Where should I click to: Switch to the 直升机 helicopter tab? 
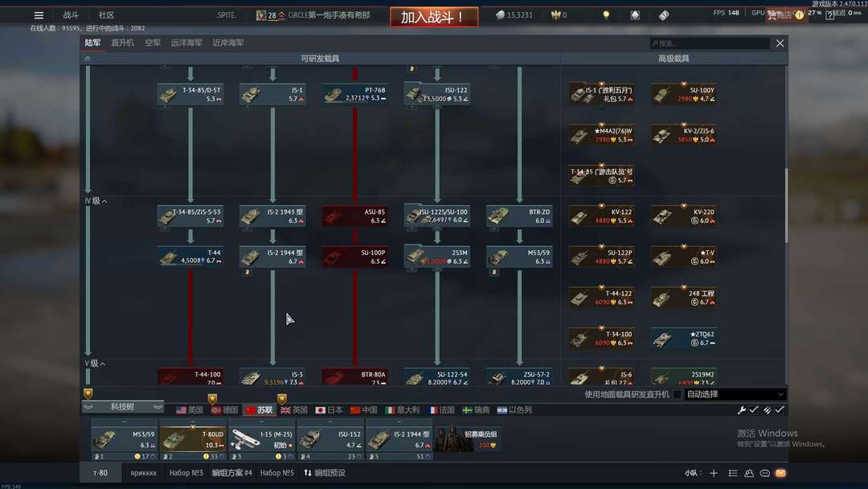click(122, 43)
